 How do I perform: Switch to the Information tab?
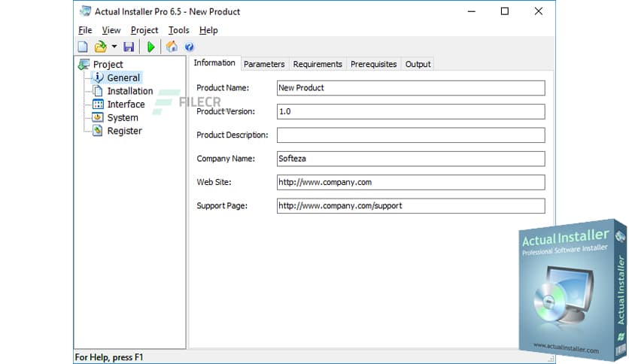point(214,62)
